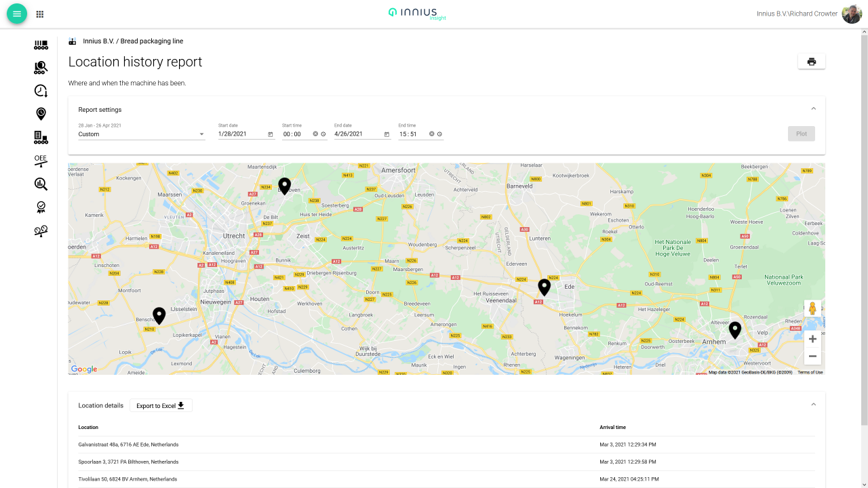Clear the Start time value
868x488 pixels.
315,134
